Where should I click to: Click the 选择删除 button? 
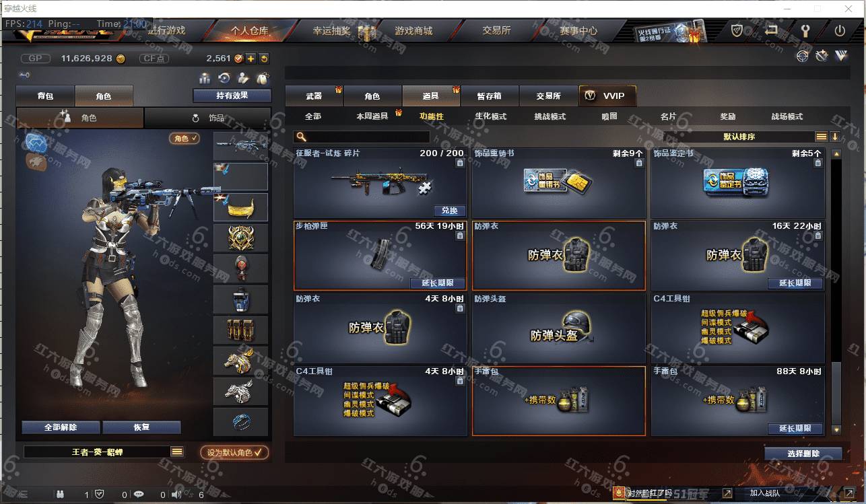pyautogui.click(x=803, y=454)
